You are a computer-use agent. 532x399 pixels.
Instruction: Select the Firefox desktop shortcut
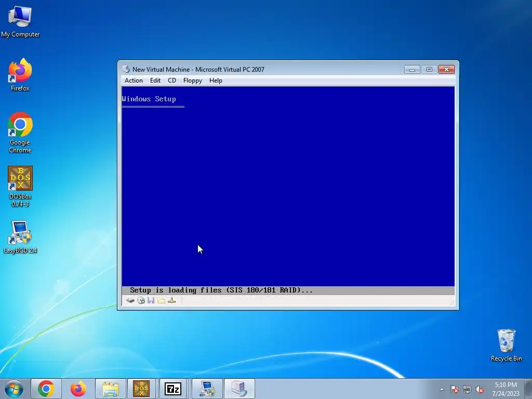[20, 75]
